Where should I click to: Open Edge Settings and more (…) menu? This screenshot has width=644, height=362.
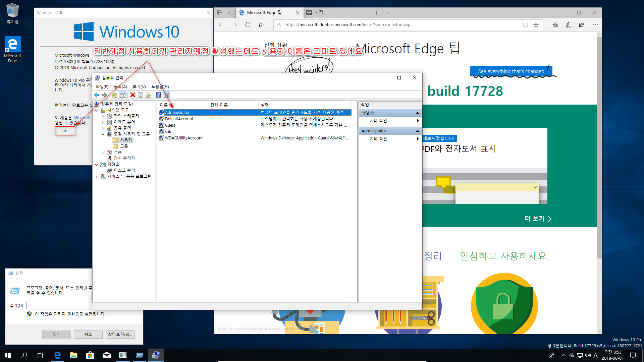595,25
